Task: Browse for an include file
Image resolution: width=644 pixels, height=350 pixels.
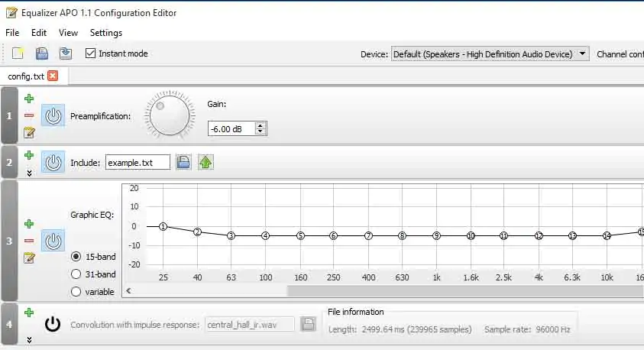Action: (183, 162)
